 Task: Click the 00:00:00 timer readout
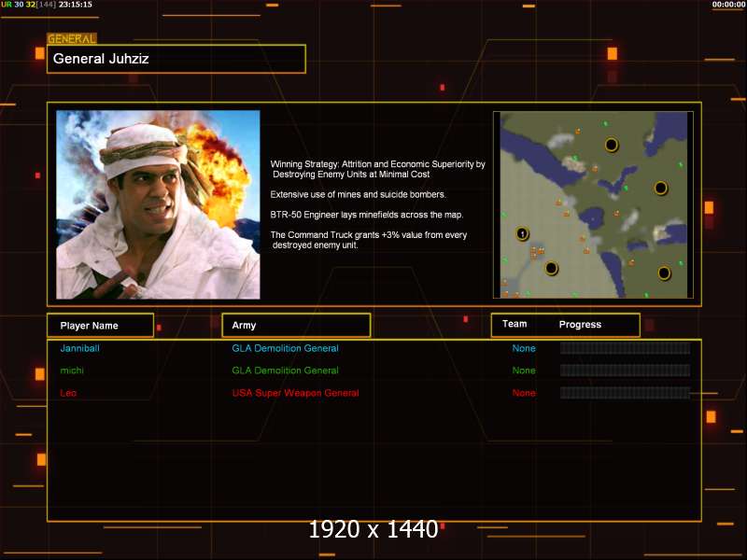tap(728, 5)
